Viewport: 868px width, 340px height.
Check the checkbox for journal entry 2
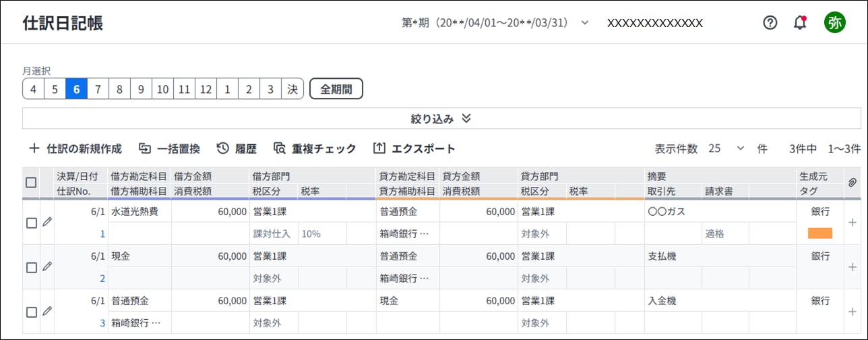click(31, 268)
